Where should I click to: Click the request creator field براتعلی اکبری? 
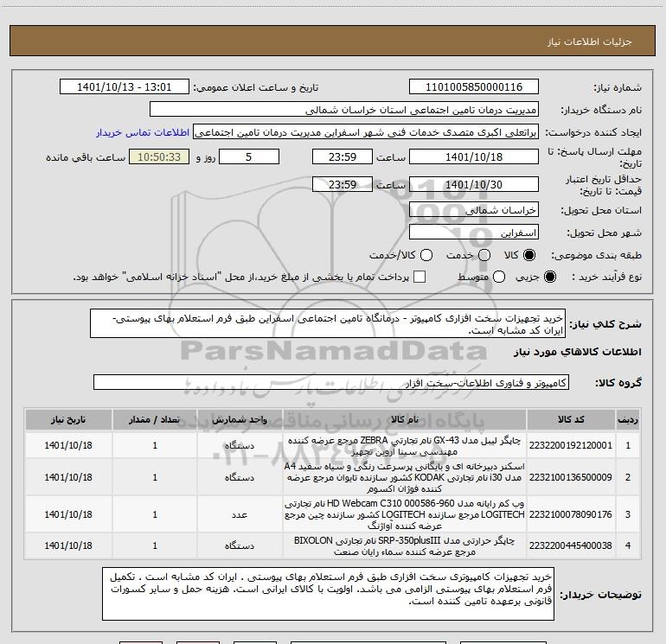point(366,132)
